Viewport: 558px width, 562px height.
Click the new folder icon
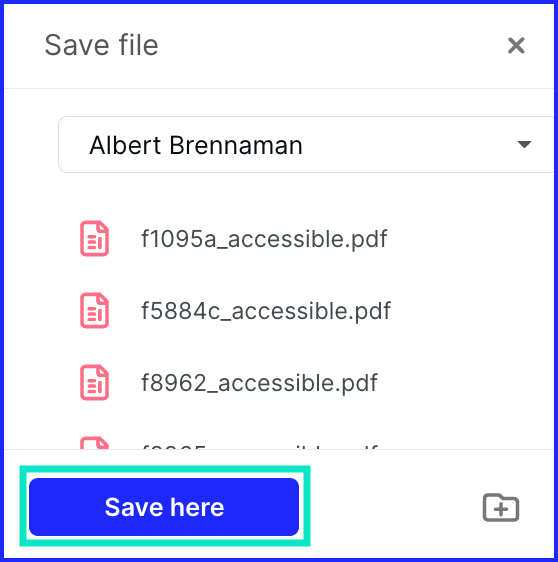501,507
